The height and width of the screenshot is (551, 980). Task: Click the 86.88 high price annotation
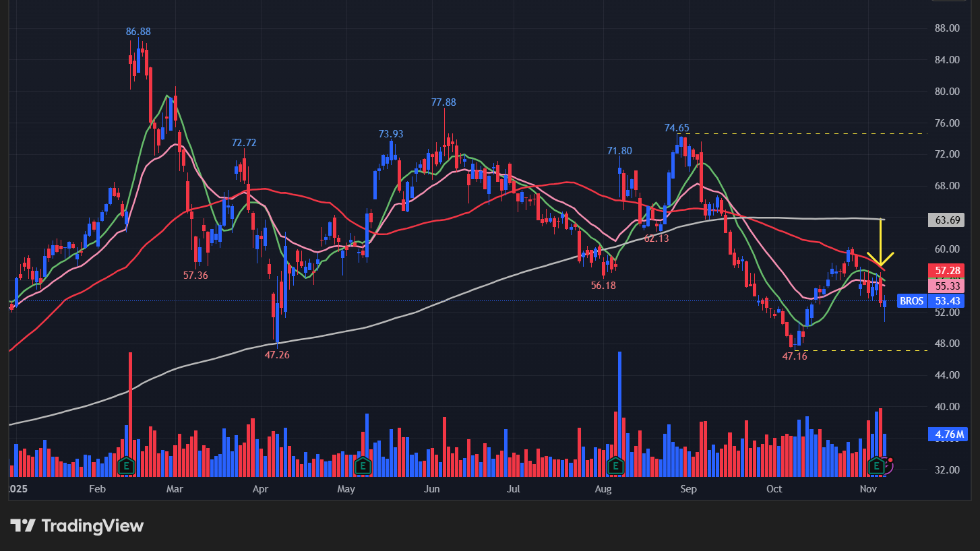coord(138,32)
